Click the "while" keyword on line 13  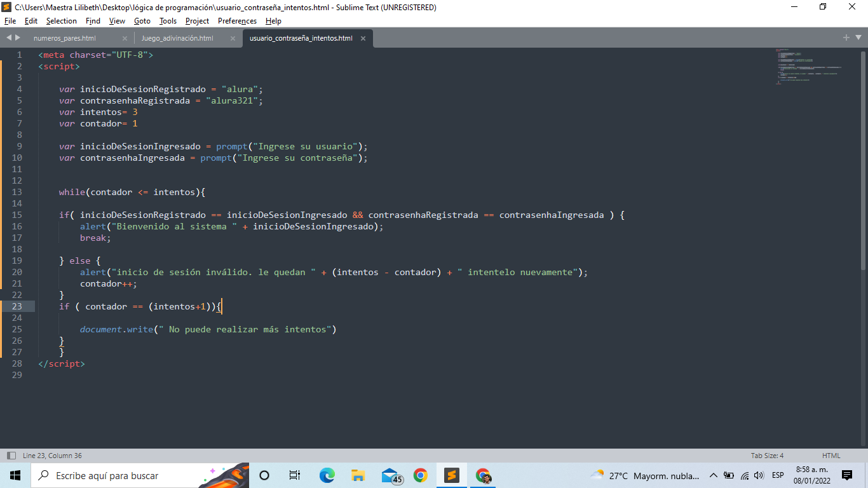pyautogui.click(x=72, y=192)
